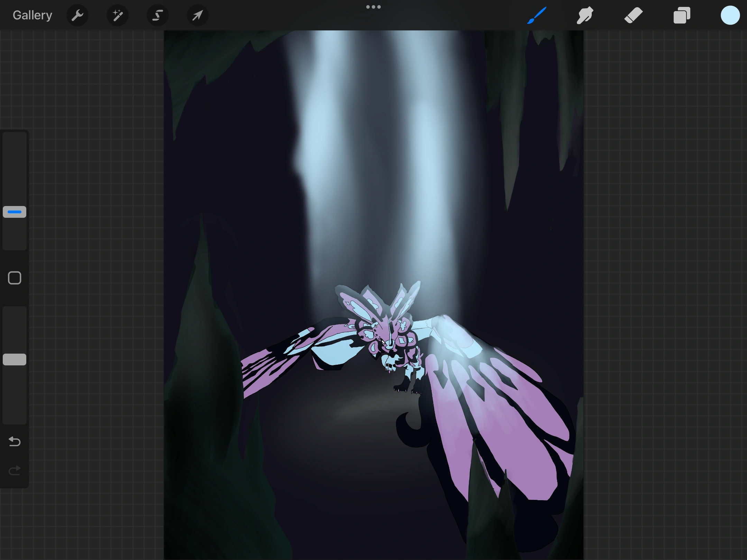Open the active color swatch
Viewport: 747px width, 560px height.
(730, 15)
